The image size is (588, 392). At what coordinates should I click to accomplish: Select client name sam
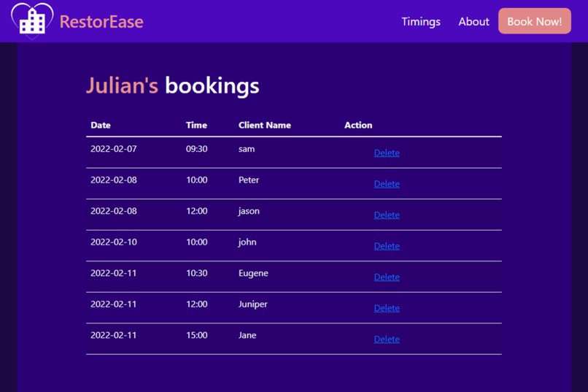[247, 150]
